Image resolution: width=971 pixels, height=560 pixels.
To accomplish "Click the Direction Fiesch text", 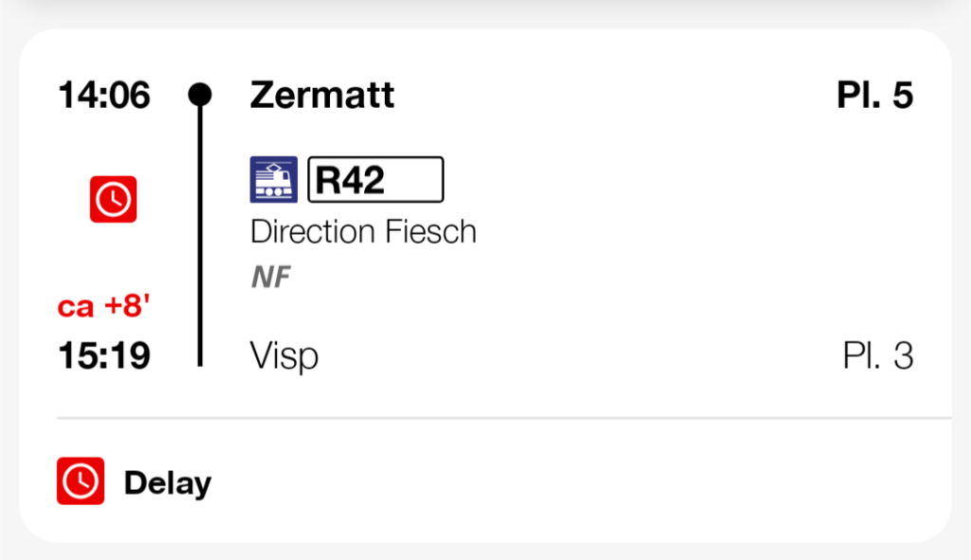I will point(363,231).
